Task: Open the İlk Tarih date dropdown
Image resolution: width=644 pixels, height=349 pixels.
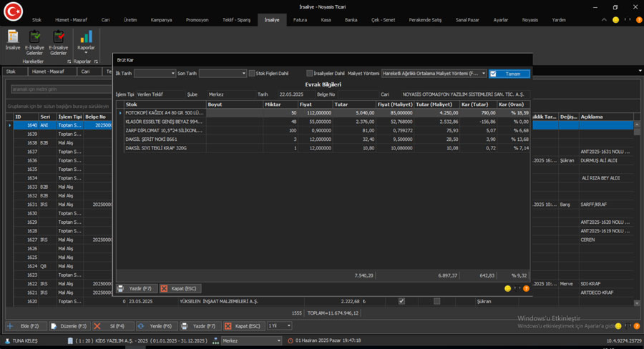Action: (x=172, y=74)
